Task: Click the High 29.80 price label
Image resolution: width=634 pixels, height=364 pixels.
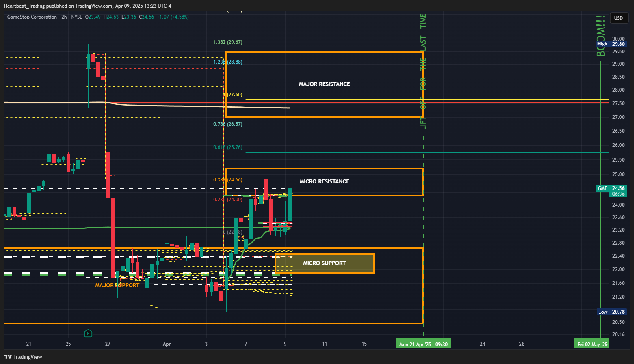Action: tap(611, 44)
